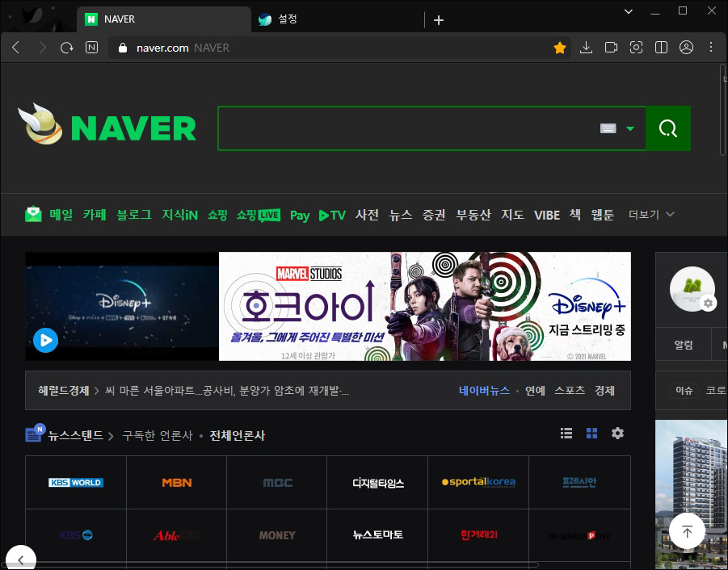
Task: Click the video capture toolbar icon
Action: click(x=611, y=48)
